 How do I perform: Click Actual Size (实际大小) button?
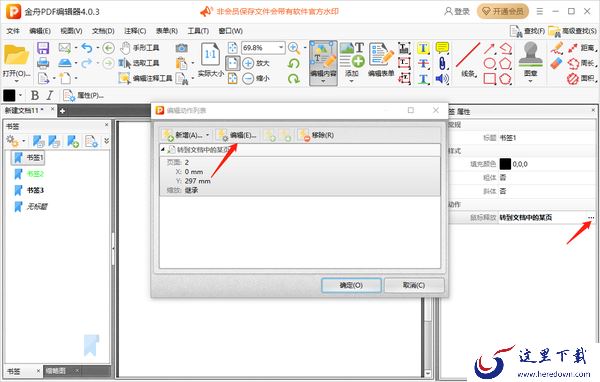[210, 60]
